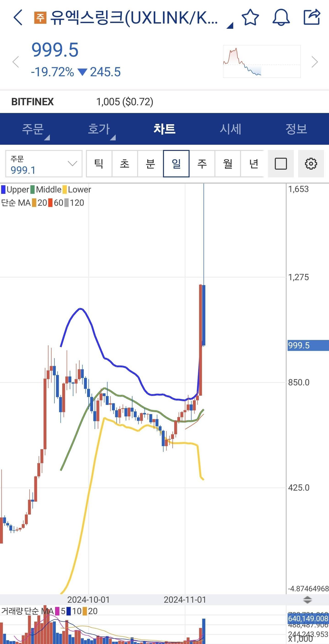Viewport: 329px width, 644px height.
Task: Tap the mini price chart thumbnail
Action: click(262, 62)
